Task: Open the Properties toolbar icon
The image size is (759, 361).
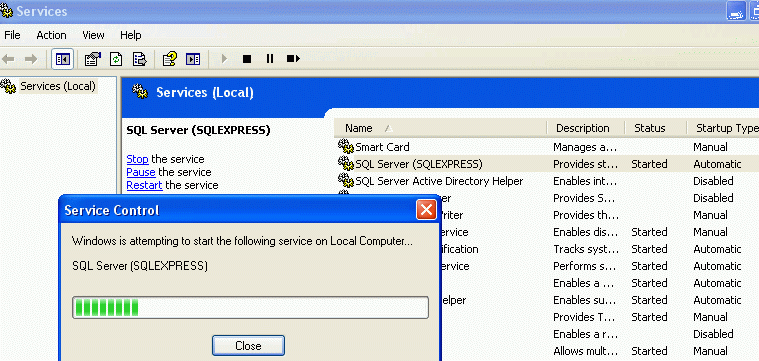Action: tap(92, 59)
